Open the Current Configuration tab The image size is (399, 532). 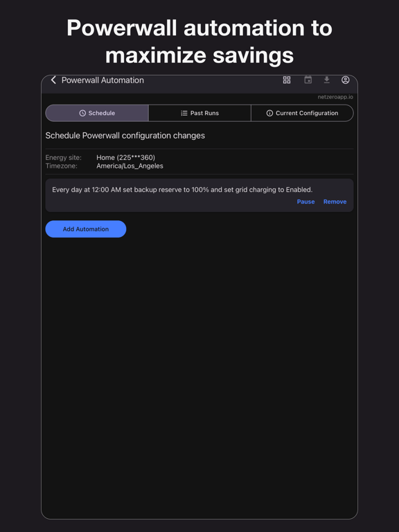coord(302,113)
